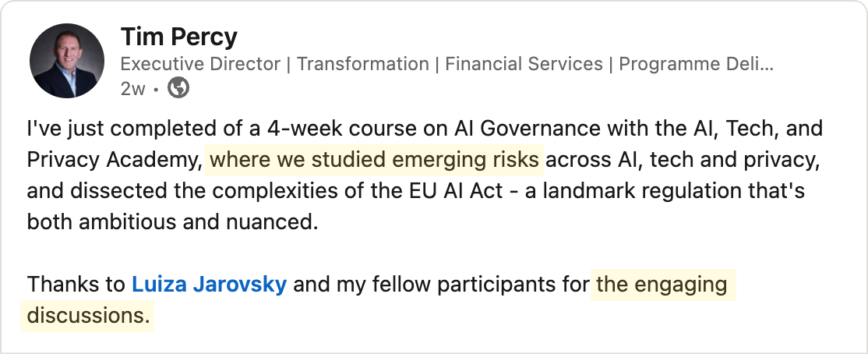
Task: Click the truncated "Programme Deli…" headline text
Action: [696, 64]
